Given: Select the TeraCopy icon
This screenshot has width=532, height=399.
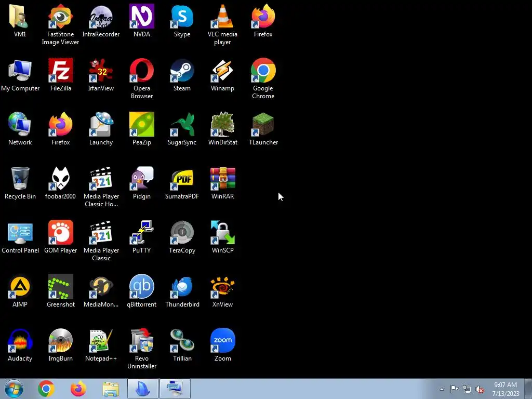Looking at the screenshot, I should (x=182, y=232).
